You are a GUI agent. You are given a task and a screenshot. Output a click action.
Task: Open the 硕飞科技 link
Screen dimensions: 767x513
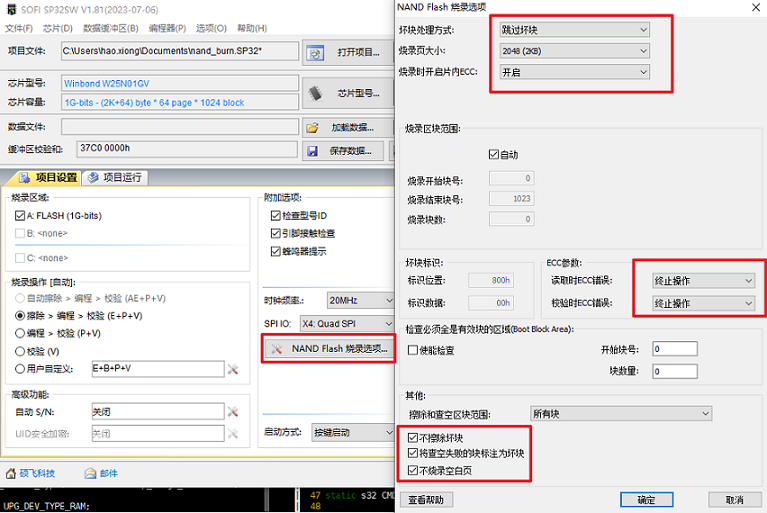[37, 473]
